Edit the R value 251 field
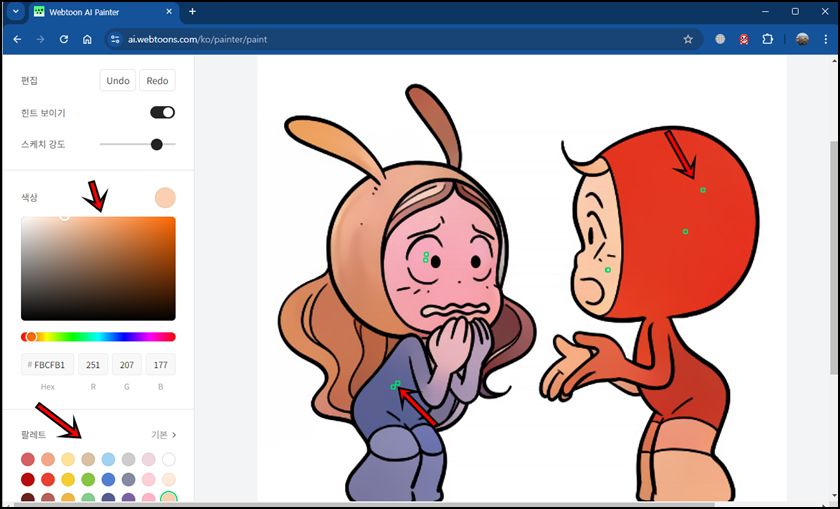This screenshot has height=509, width=840. [93, 364]
